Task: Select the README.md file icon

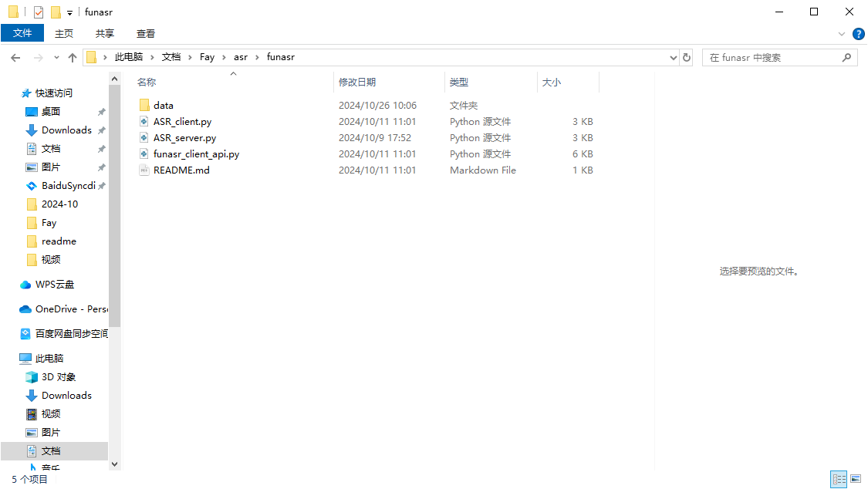Action: (144, 170)
